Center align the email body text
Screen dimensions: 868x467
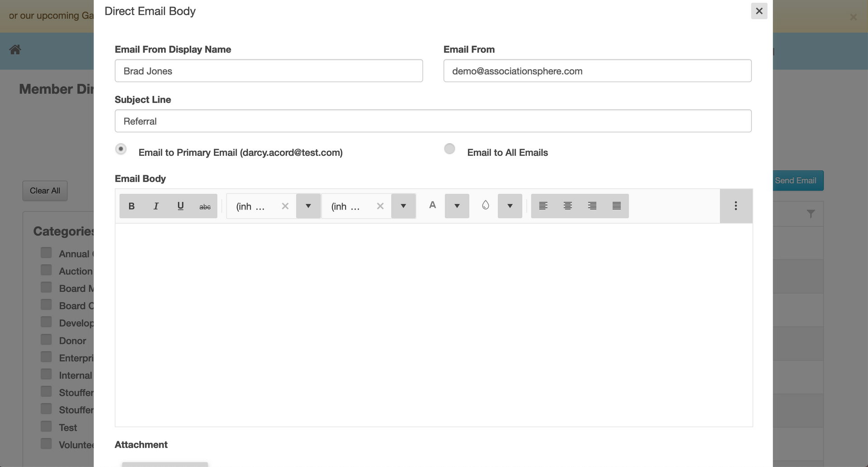568,206
